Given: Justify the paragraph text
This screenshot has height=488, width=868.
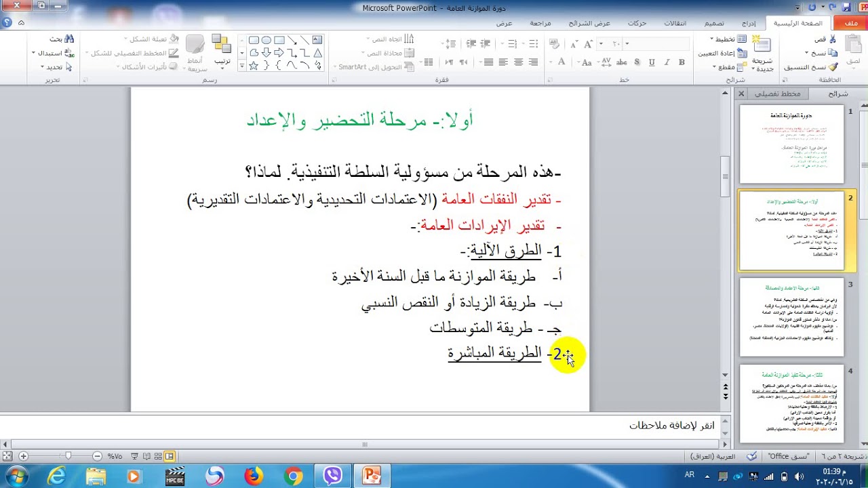Looking at the screenshot, I should 488,62.
